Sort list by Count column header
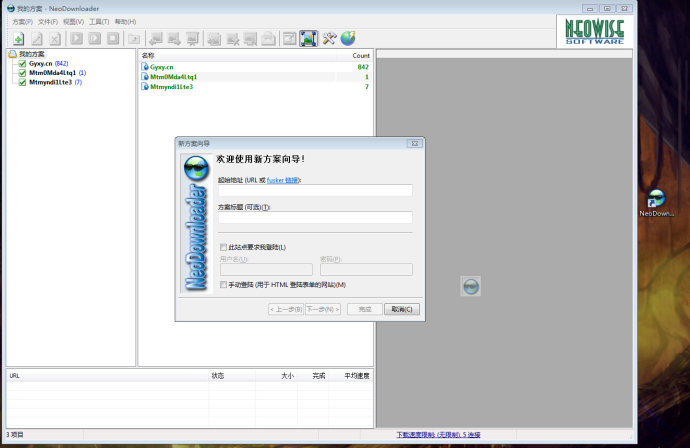This screenshot has width=690, height=448. coord(360,56)
